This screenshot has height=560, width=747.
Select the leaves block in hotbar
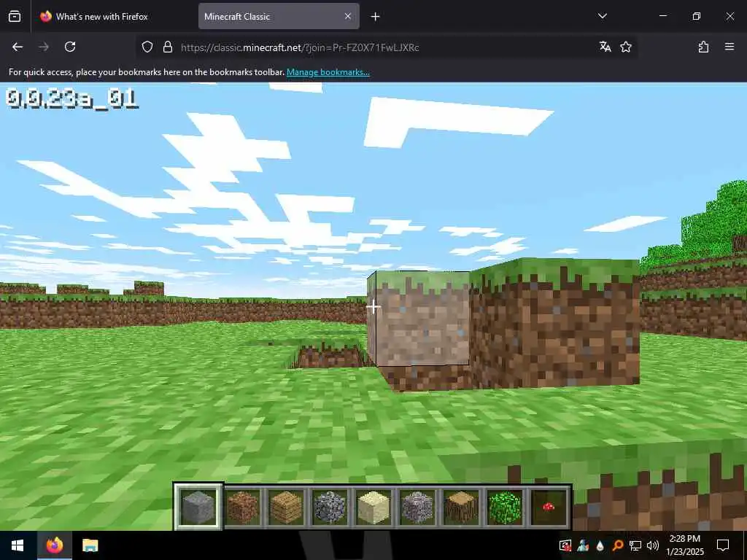(505, 507)
